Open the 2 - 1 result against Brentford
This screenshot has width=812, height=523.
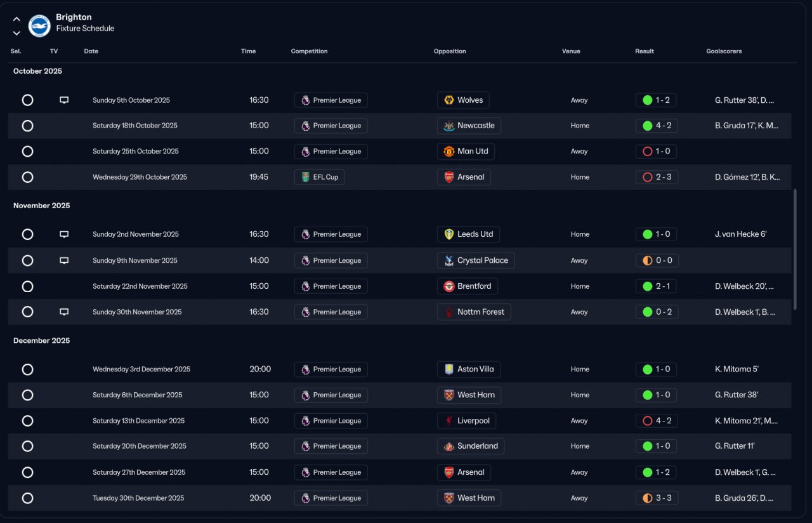click(656, 286)
